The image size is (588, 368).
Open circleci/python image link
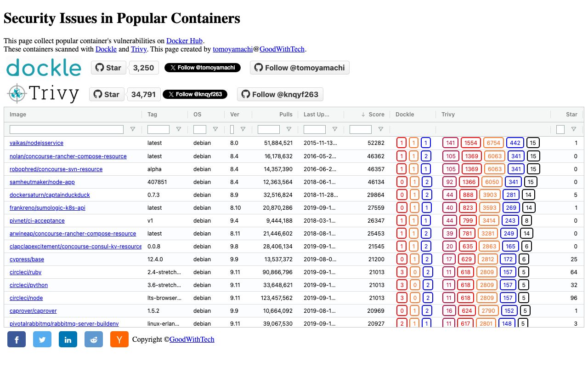pos(28,285)
